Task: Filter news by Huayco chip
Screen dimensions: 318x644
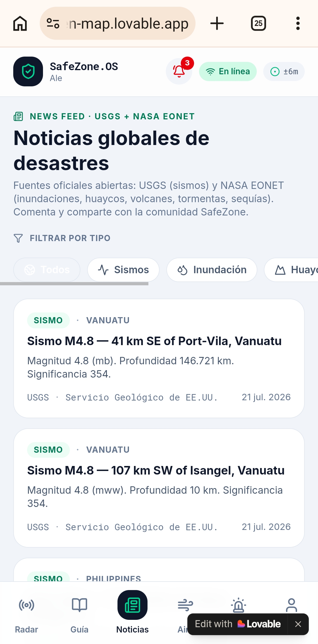Action: point(291,270)
